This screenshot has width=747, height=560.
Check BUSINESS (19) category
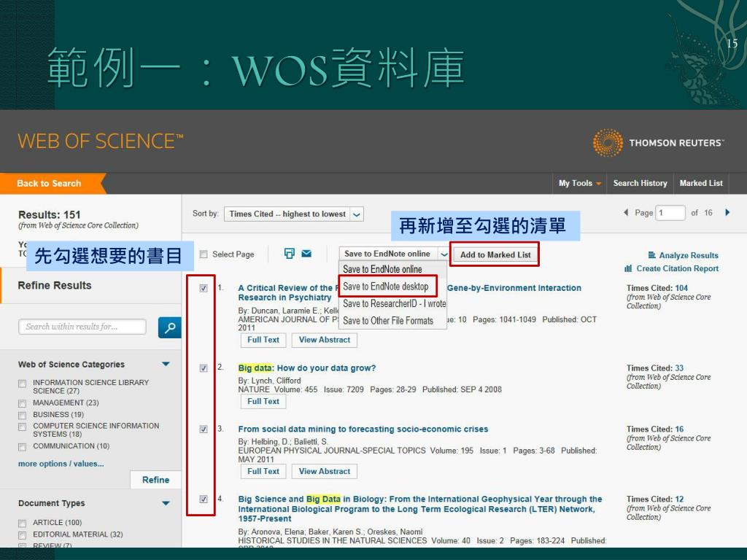(22, 415)
